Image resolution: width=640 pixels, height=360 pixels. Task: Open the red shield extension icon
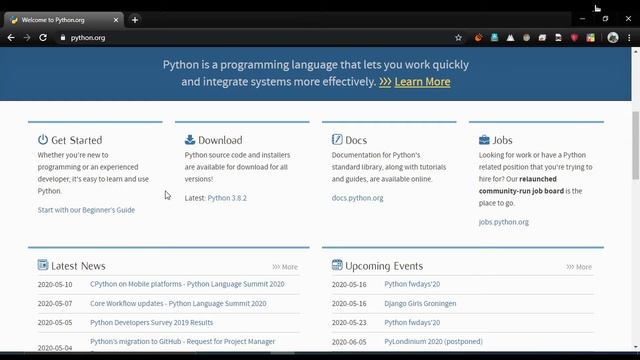(574, 38)
